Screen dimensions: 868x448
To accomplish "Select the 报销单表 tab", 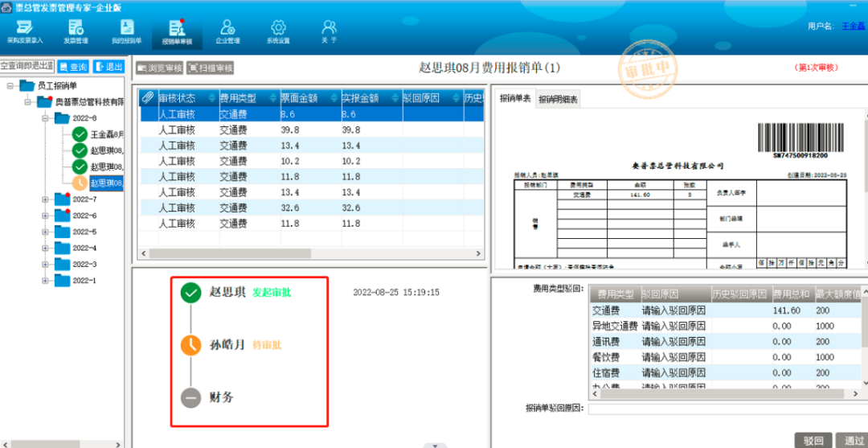I will click(514, 98).
